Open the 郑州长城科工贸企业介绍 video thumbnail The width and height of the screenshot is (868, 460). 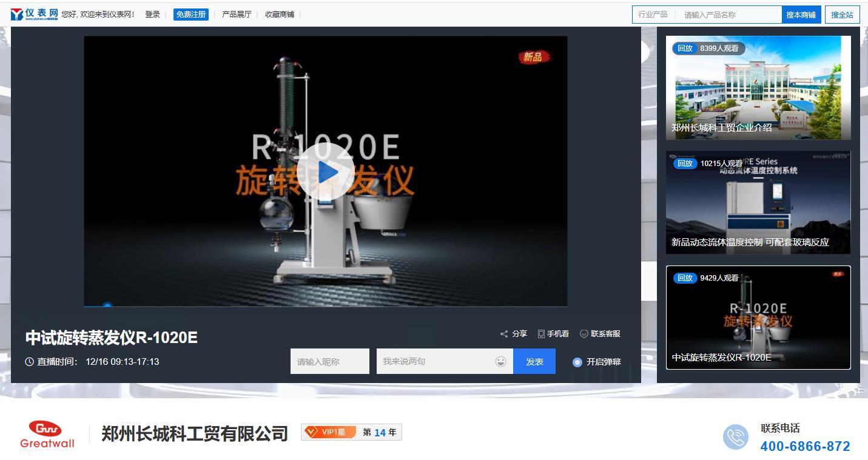point(758,88)
